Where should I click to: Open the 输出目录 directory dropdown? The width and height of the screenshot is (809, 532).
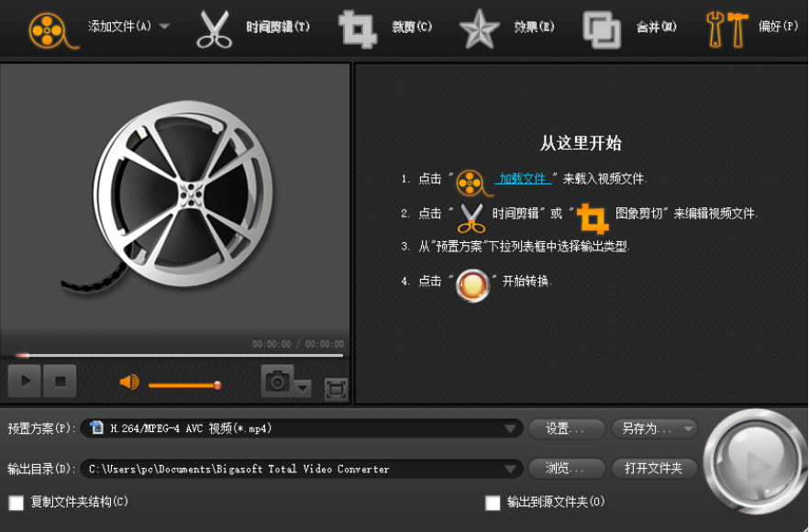[512, 468]
